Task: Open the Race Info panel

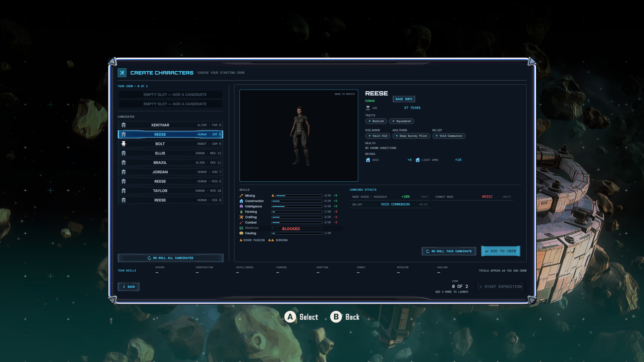Action: [404, 99]
